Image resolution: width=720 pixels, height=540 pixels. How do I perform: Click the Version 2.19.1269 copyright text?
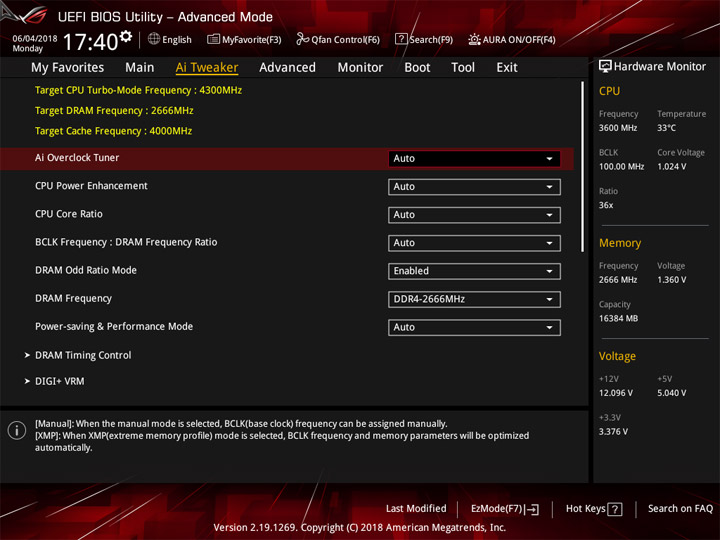[x=360, y=527]
